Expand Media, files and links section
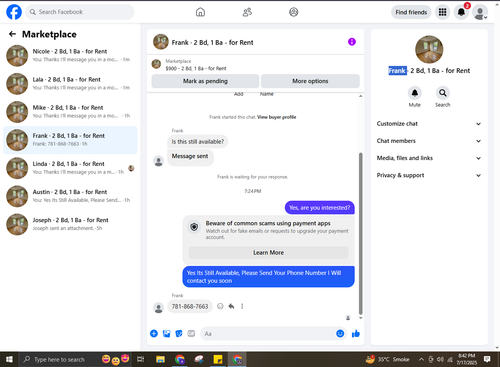Screen dimensions: 500x367 pyautogui.click(x=429, y=158)
